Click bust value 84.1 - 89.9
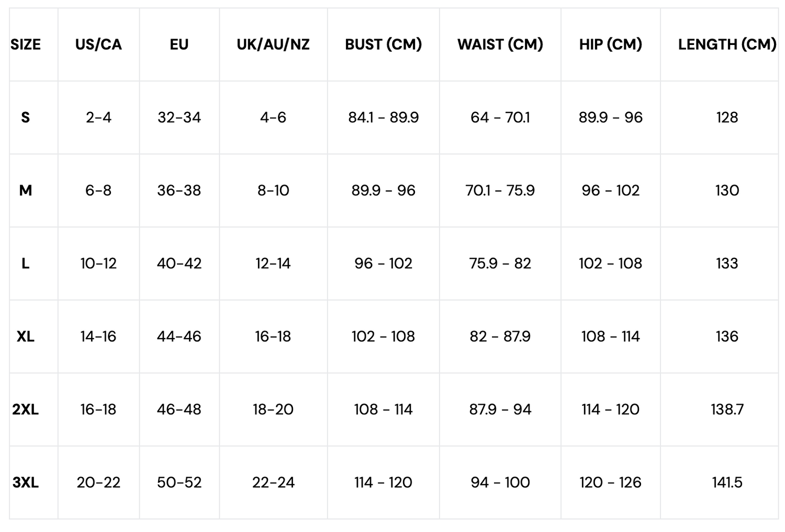The width and height of the screenshot is (785, 532). [x=383, y=117]
